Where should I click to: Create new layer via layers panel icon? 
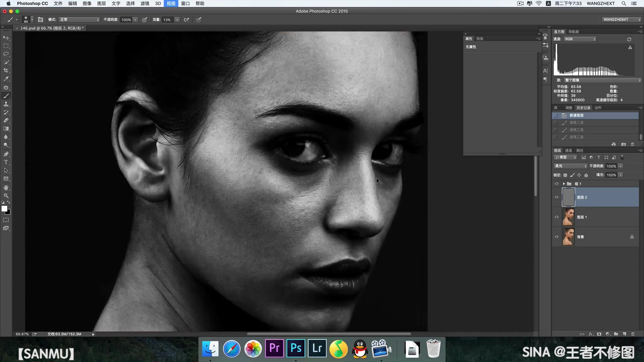(x=625, y=334)
